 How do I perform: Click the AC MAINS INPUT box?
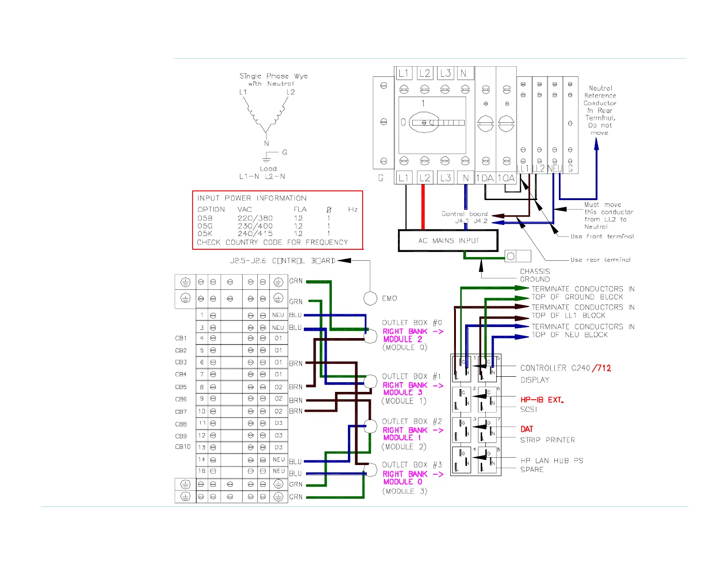pyautogui.click(x=448, y=241)
